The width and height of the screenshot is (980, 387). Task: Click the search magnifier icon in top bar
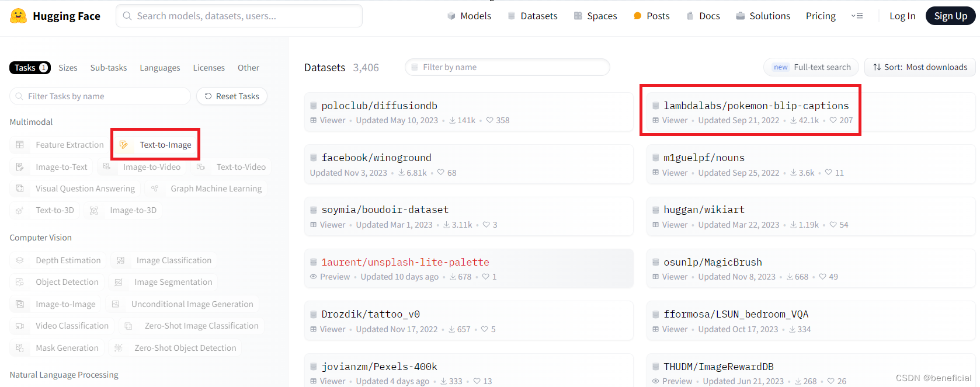coord(127,16)
